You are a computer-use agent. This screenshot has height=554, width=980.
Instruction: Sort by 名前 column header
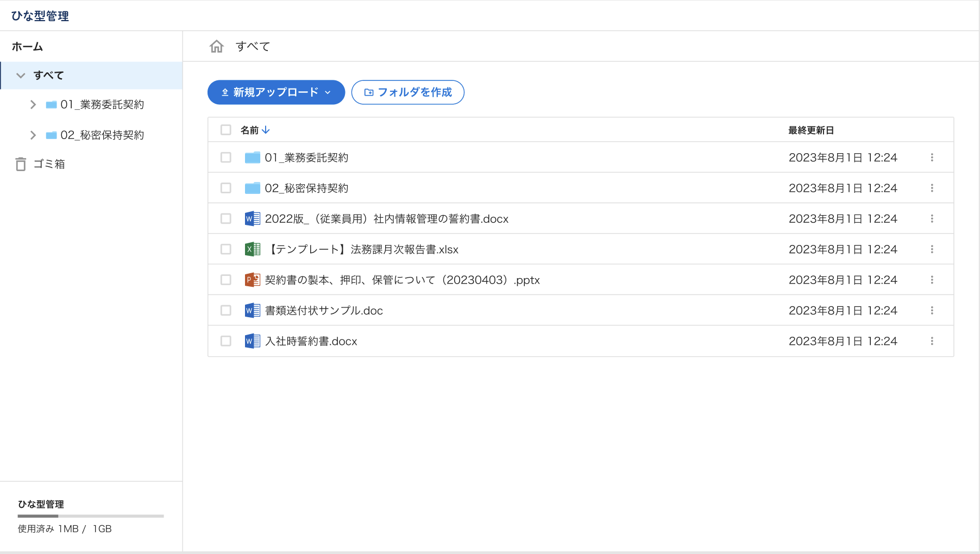[249, 130]
